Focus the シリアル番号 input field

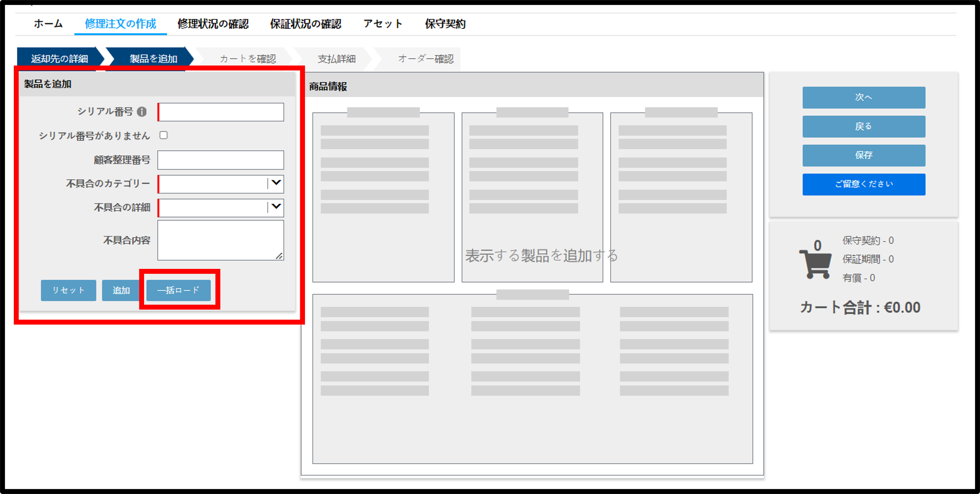221,112
